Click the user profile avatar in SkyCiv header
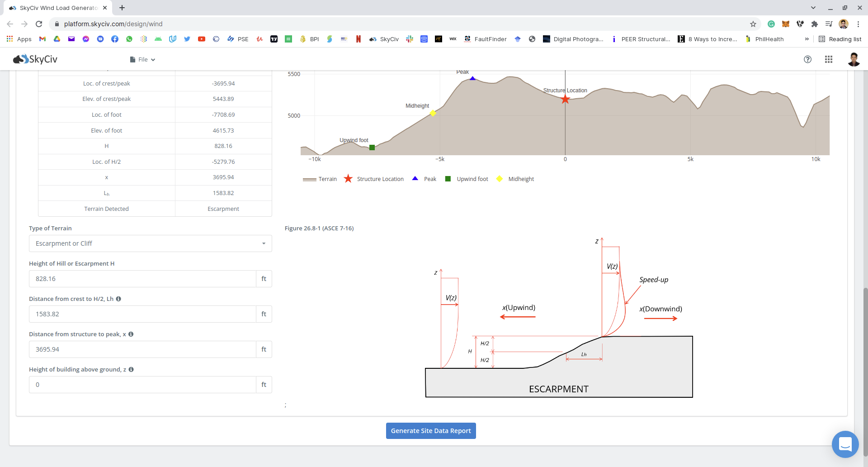Viewport: 868px width, 467px height. (x=854, y=59)
